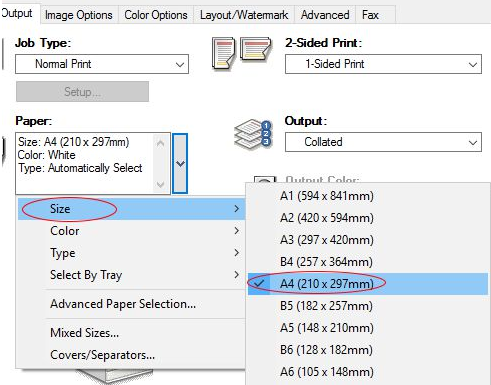Click the Paper dropdown arrow button

180,163
